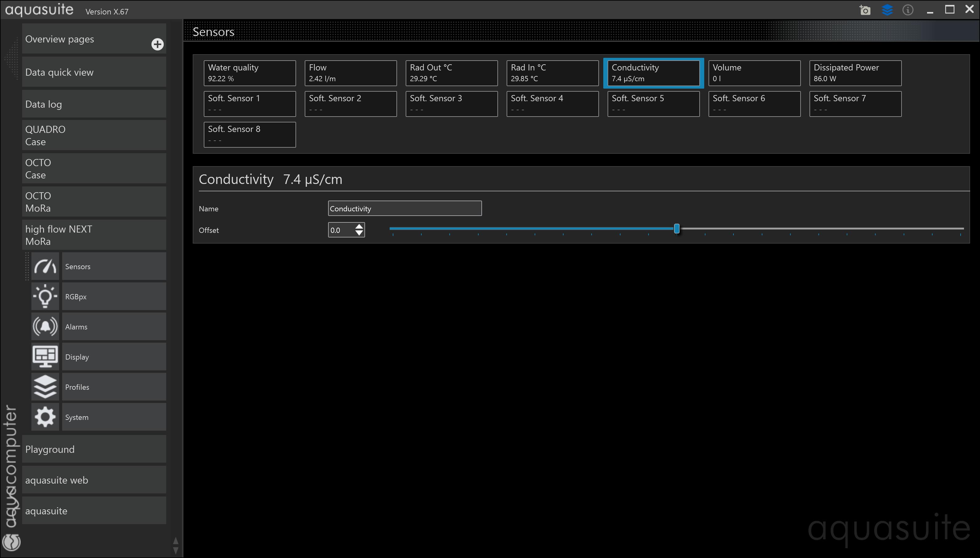Image resolution: width=980 pixels, height=558 pixels.
Task: Click the screenshot camera icon in the title bar
Action: pyautogui.click(x=865, y=10)
